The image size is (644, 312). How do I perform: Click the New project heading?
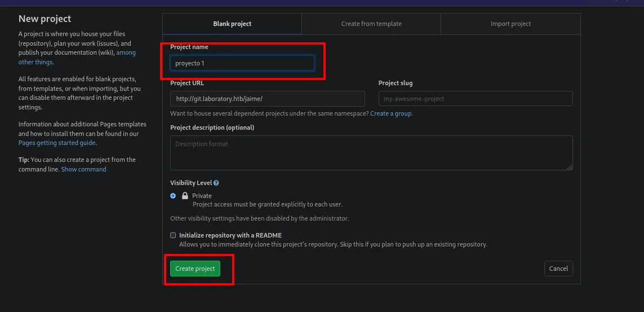click(45, 19)
